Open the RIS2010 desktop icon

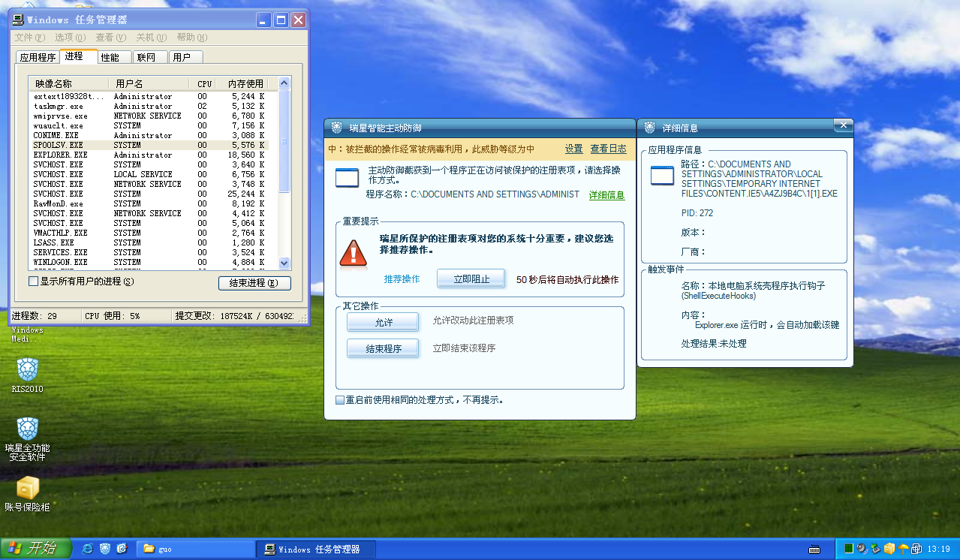(28, 375)
